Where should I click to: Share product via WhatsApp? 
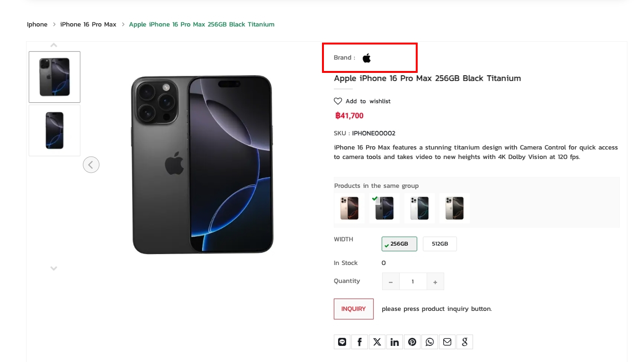(429, 342)
